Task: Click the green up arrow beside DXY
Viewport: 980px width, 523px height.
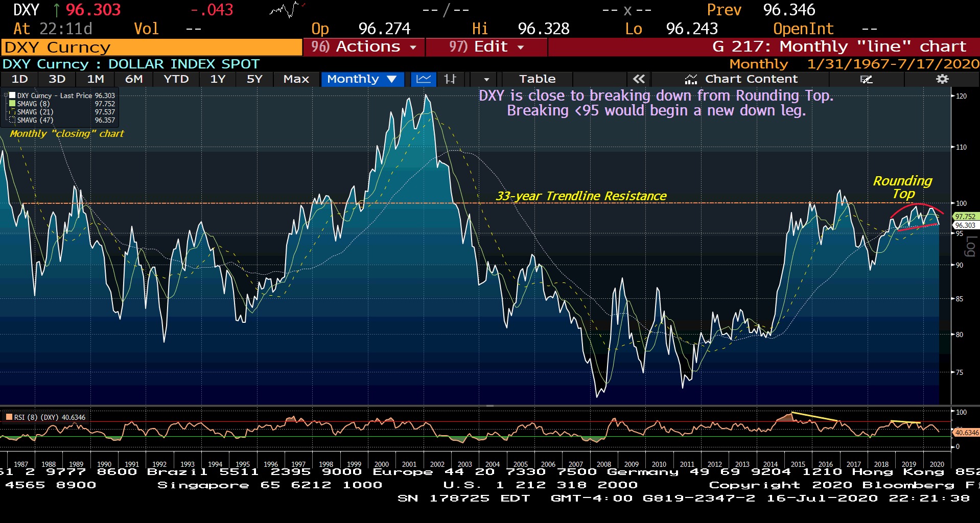Action: point(56,10)
